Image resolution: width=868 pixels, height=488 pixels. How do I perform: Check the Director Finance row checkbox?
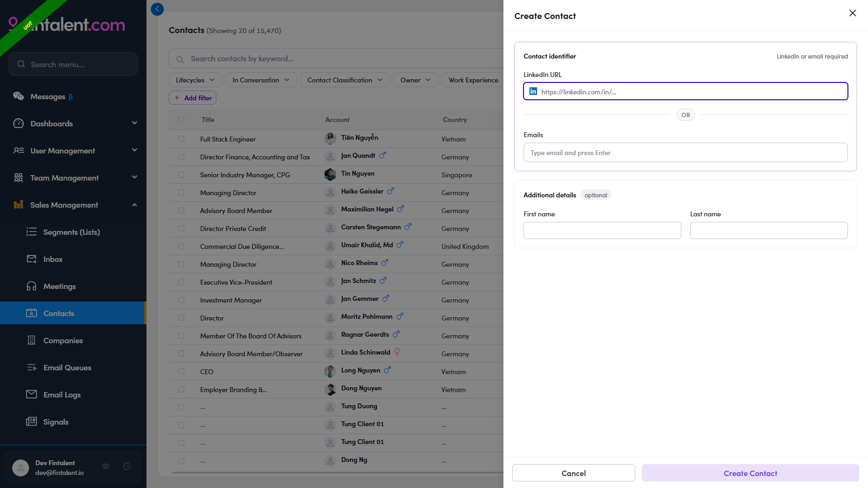(181, 157)
